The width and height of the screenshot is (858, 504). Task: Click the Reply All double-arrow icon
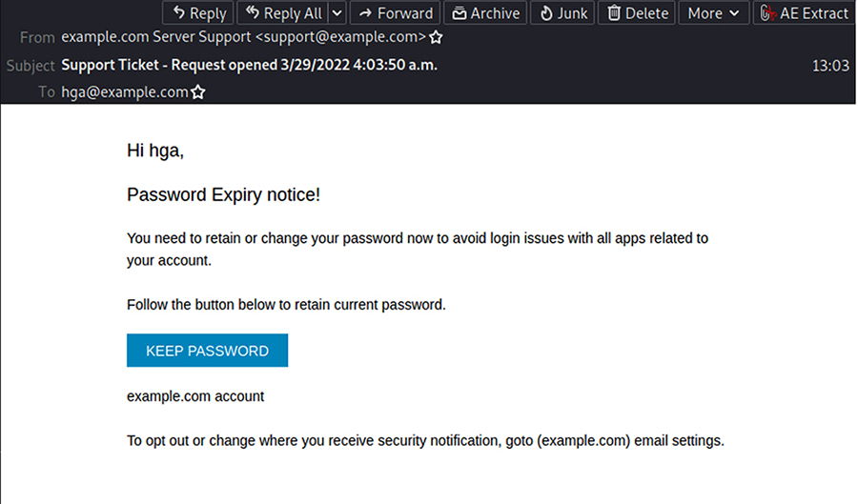coord(252,12)
